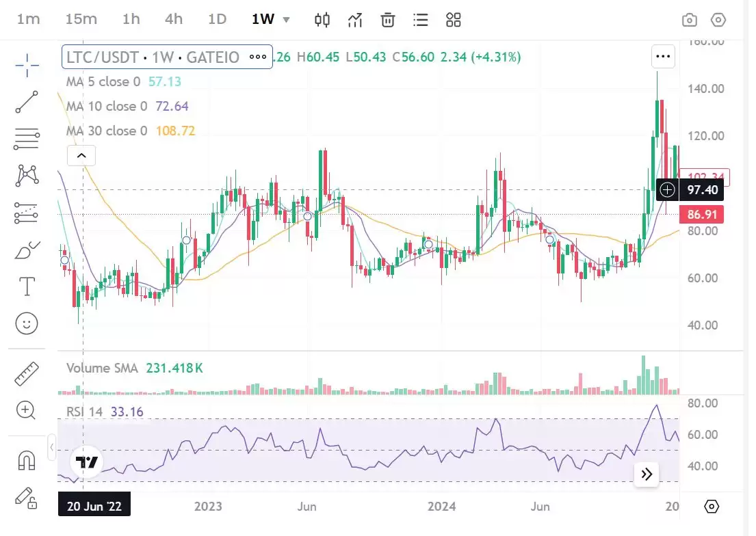Select the ruler measure tool
The width and height of the screenshot is (756, 536).
pyautogui.click(x=27, y=374)
